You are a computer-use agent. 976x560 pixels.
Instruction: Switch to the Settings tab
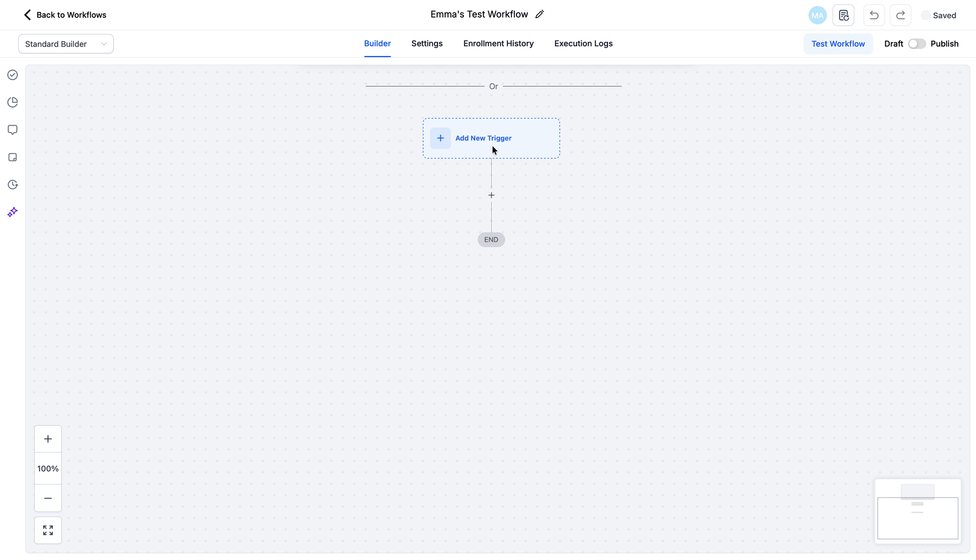tap(427, 43)
